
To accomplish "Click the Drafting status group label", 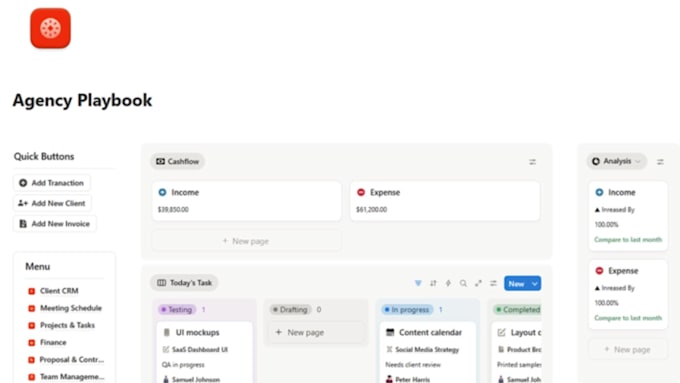I will click(x=291, y=310).
